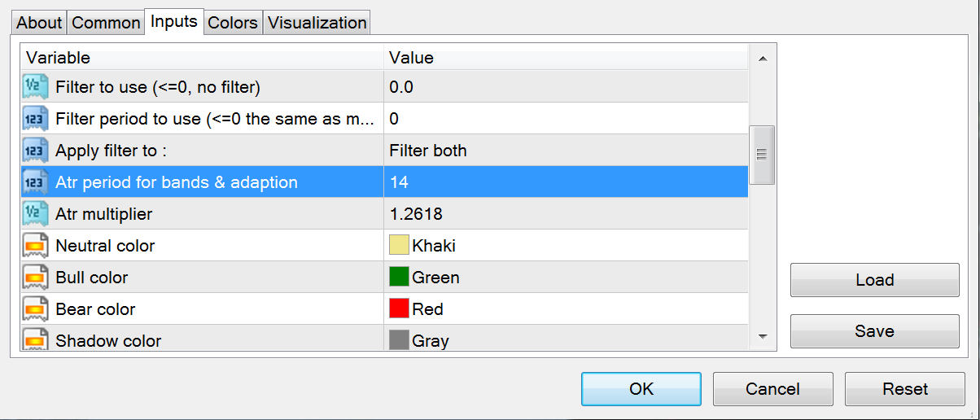The height and width of the screenshot is (420, 980).
Task: Open the 'Filter both' value dropdown
Action: [565, 151]
